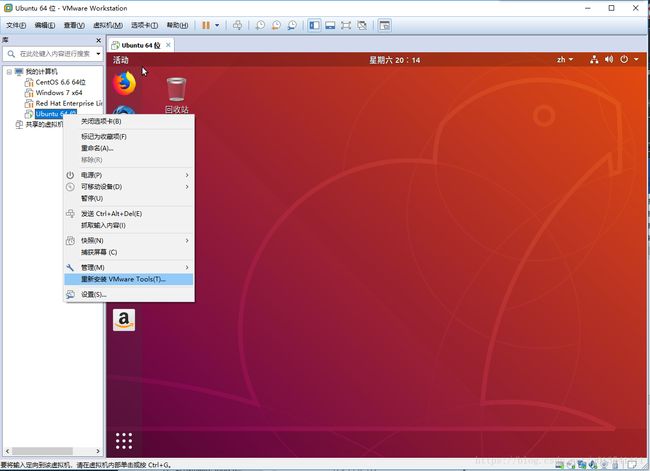Click the revert to snapshot toolbar icon

(276, 25)
